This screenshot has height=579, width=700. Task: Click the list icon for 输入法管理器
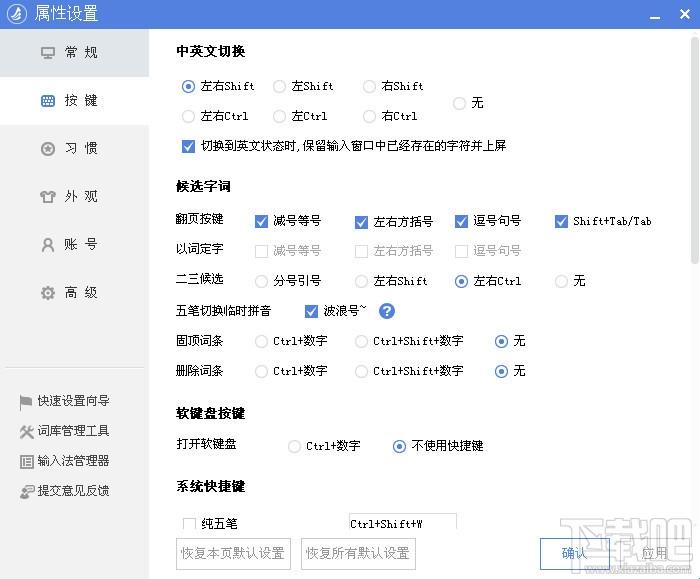tap(26, 461)
